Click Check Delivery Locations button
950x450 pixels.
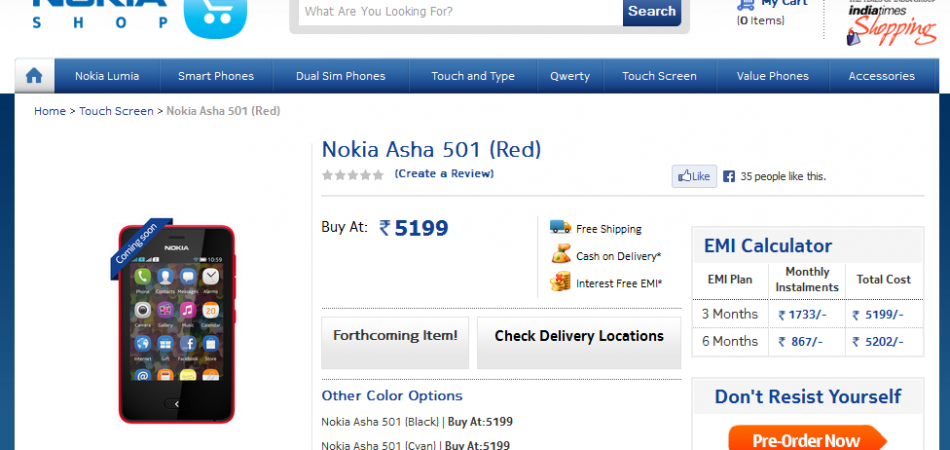(579, 337)
